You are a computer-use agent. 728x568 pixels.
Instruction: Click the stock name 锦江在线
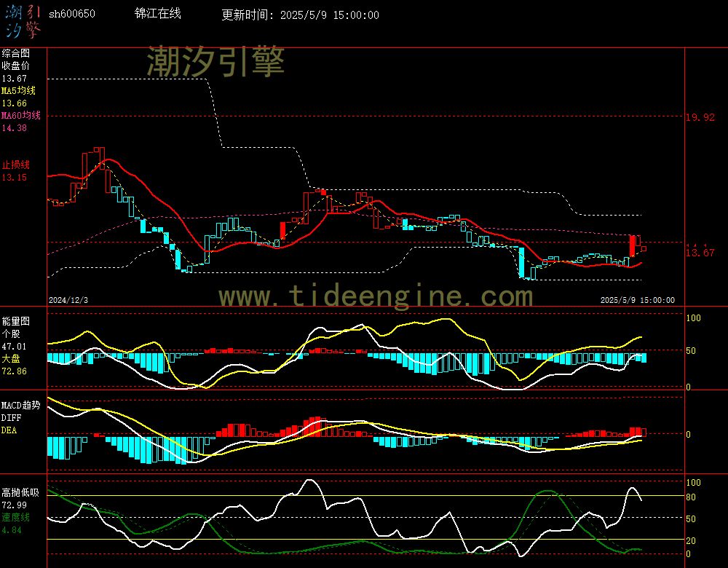click(157, 13)
